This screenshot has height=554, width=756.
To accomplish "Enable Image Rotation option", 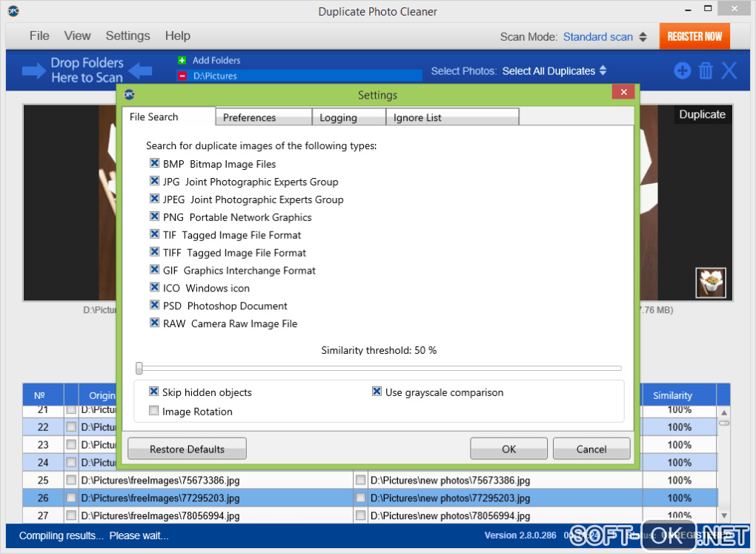I will [154, 411].
